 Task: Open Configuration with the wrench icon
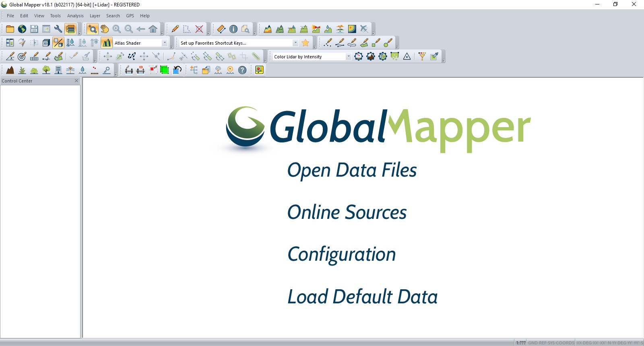pyautogui.click(x=58, y=29)
